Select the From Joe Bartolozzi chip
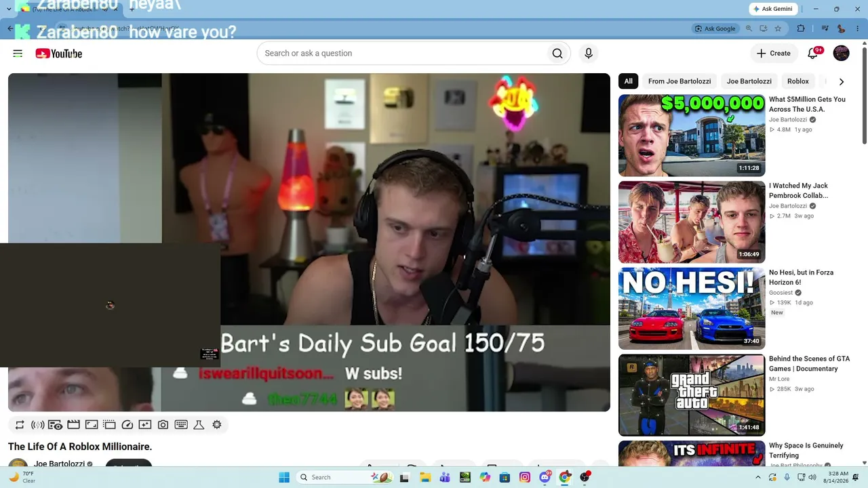This screenshot has width=868, height=488. pos(679,81)
